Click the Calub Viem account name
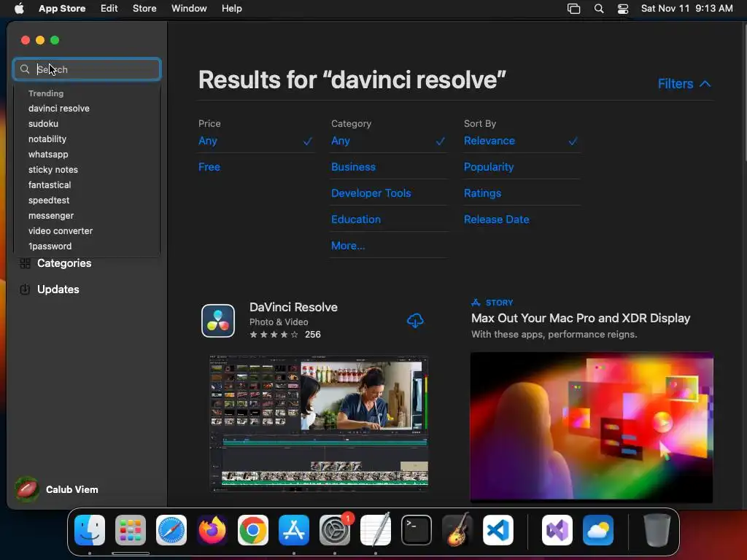The image size is (747, 560). pos(72,489)
